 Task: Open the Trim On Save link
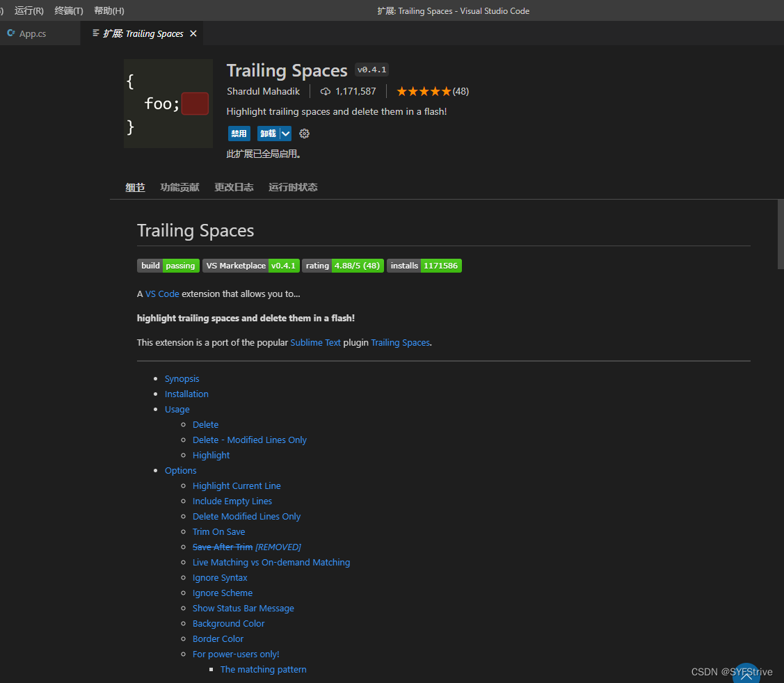pos(218,532)
